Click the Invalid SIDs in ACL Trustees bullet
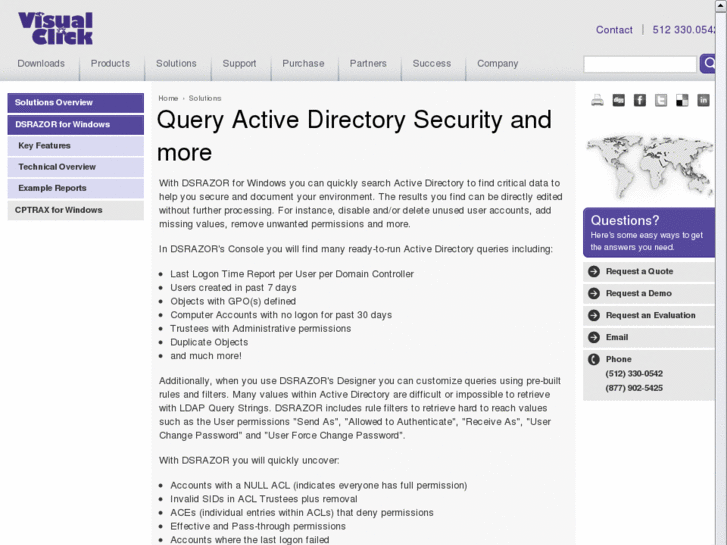 tap(264, 499)
